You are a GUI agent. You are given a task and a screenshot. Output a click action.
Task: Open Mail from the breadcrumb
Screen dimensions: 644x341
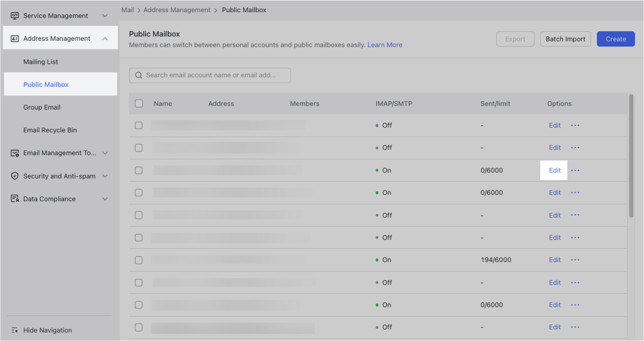[127, 10]
